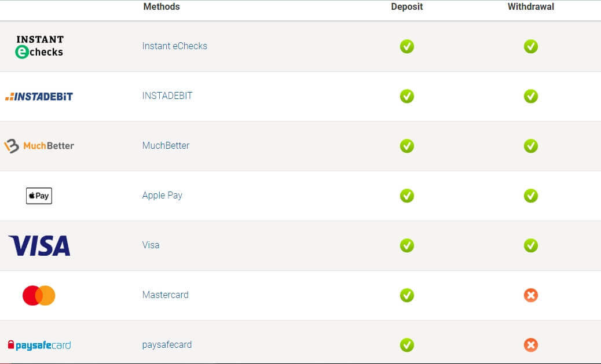Click the MuchBetter logo icon
The image size is (601, 364).
pyautogui.click(x=39, y=146)
